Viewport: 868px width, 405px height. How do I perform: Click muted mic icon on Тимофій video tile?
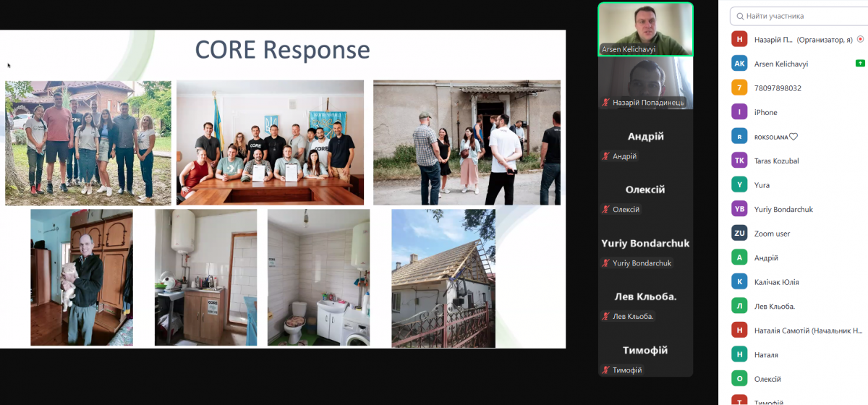605,370
